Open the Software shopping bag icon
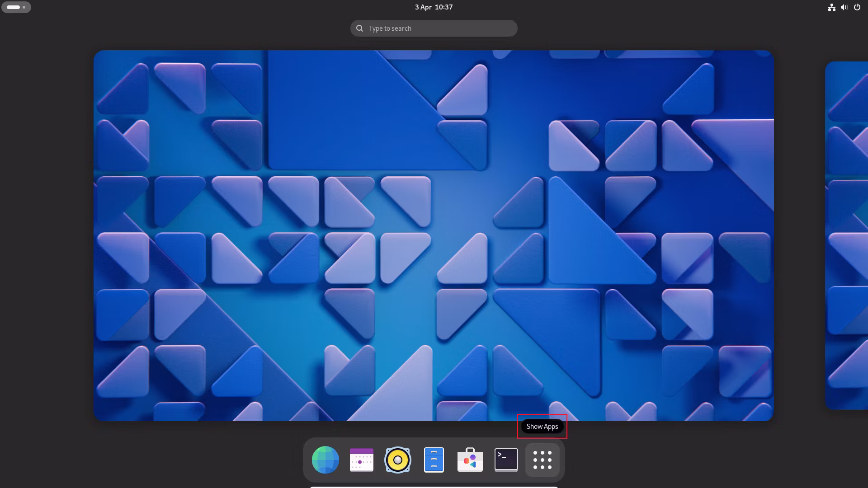Screen dimensions: 868x488 click(470, 460)
